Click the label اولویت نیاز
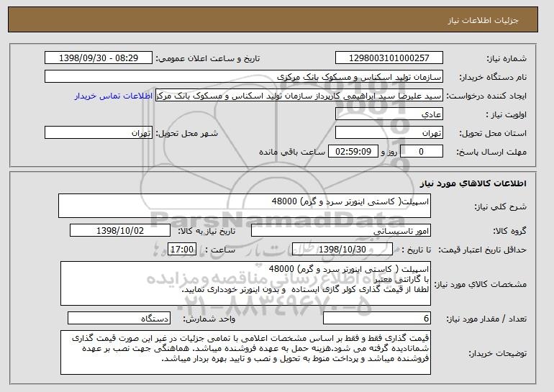Viewport: 554px width, 392px height. (507, 115)
